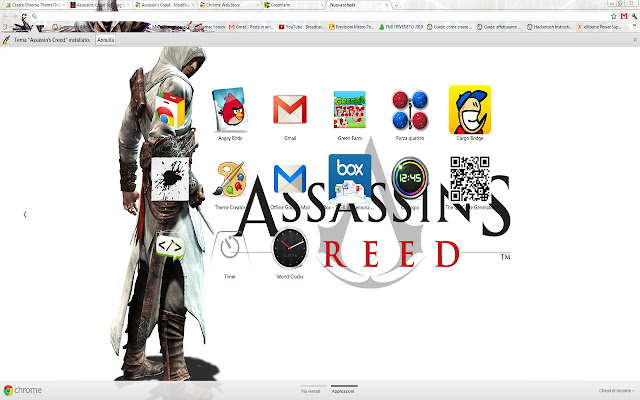Go to previous apps page with left arrow

click(x=25, y=214)
